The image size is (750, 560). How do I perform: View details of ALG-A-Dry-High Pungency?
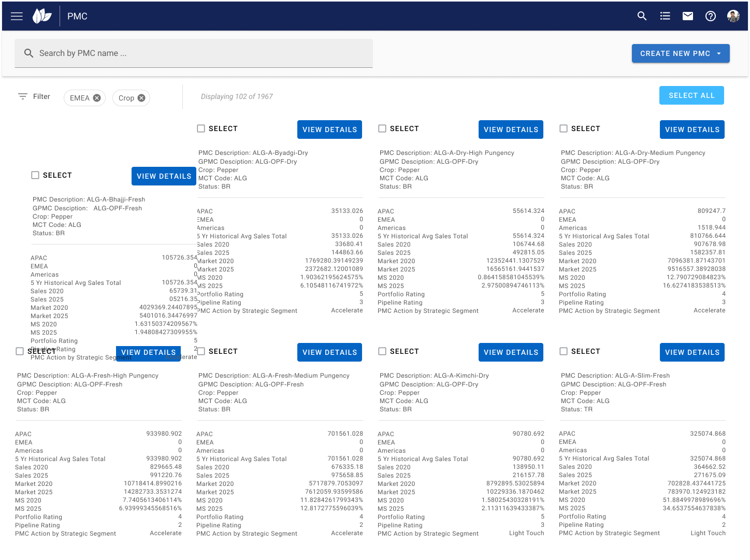point(511,130)
